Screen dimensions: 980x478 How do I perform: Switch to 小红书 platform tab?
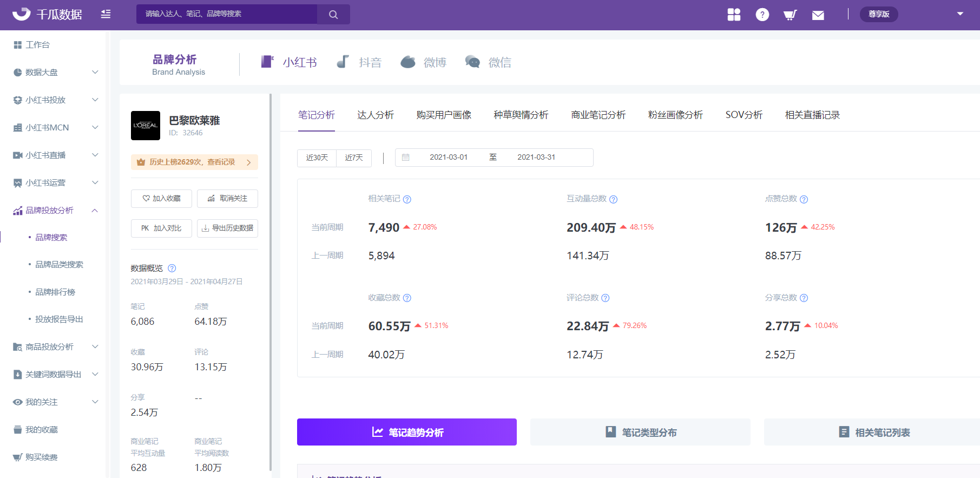tap(289, 62)
